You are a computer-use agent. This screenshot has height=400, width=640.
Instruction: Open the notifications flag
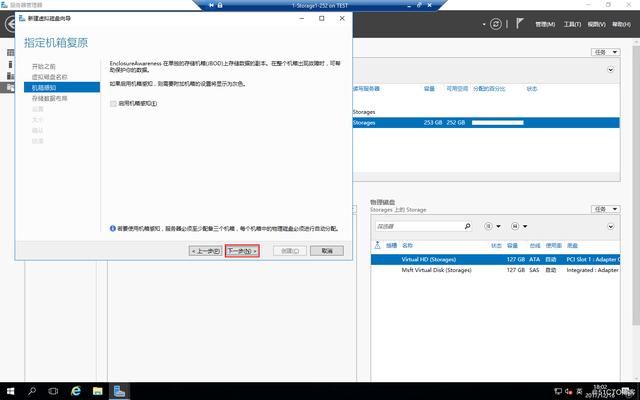(x=519, y=24)
